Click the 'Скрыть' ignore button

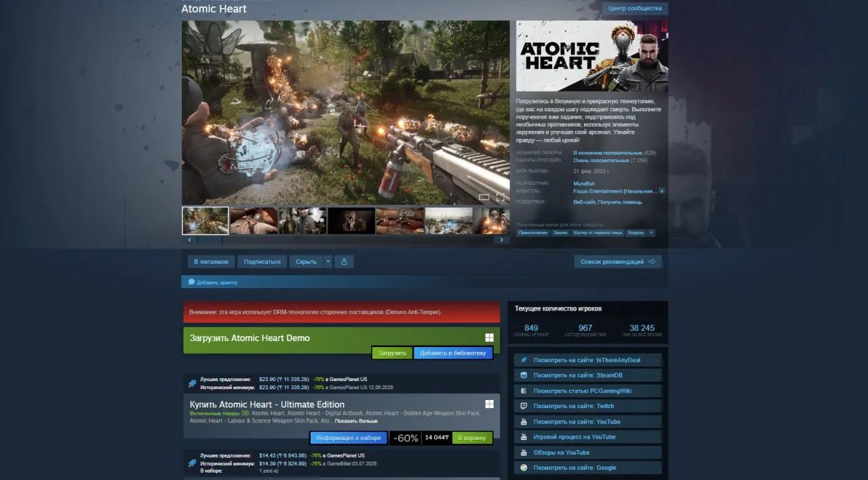point(307,262)
